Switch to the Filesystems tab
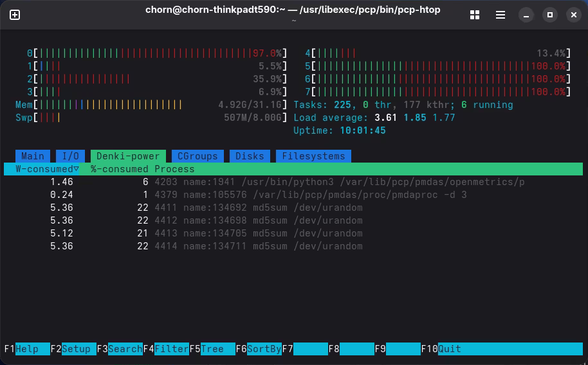Image resolution: width=588 pixels, height=365 pixels. pos(313,156)
